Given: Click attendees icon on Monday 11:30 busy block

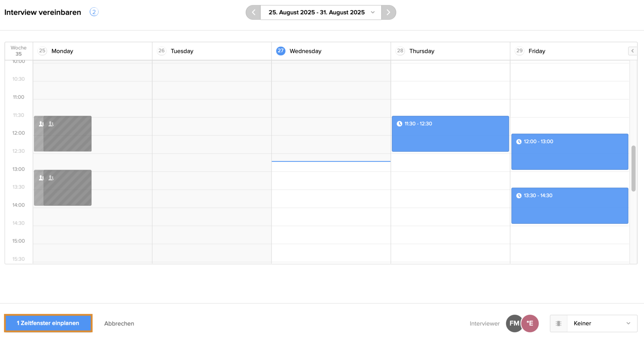Looking at the screenshot, I should [41, 124].
